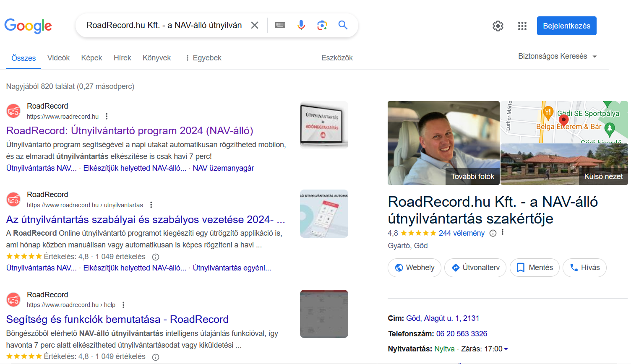Switch to the Videók tab
Screen dimensions: 631x364
[x=58, y=58]
